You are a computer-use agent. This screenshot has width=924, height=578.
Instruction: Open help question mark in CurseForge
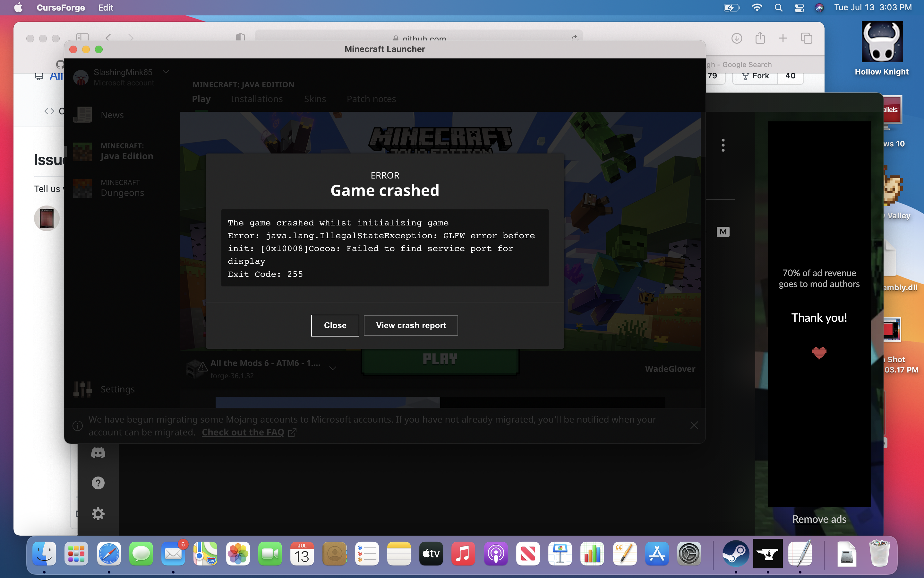[x=98, y=483]
